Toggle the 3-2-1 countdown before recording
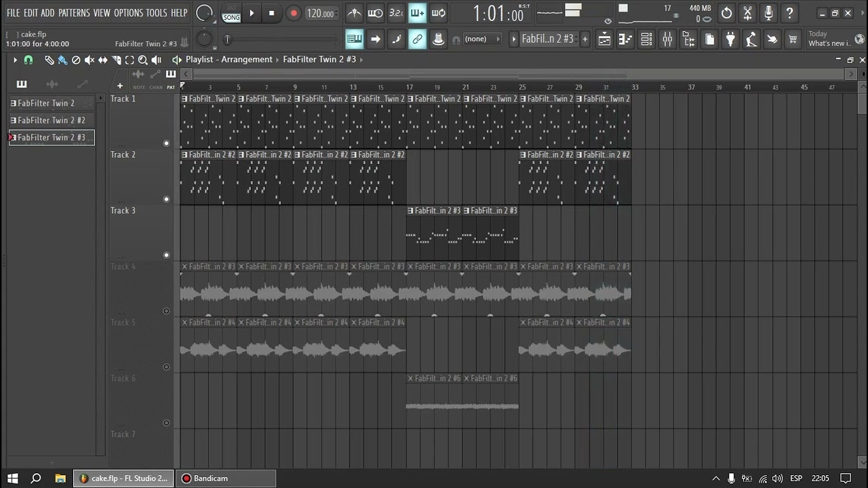 point(396,13)
